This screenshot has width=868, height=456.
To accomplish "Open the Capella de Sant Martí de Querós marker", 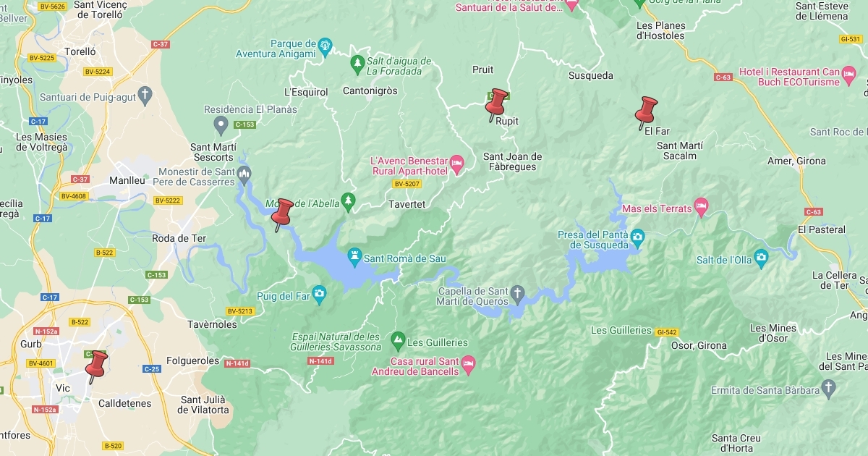I will pyautogui.click(x=517, y=292).
